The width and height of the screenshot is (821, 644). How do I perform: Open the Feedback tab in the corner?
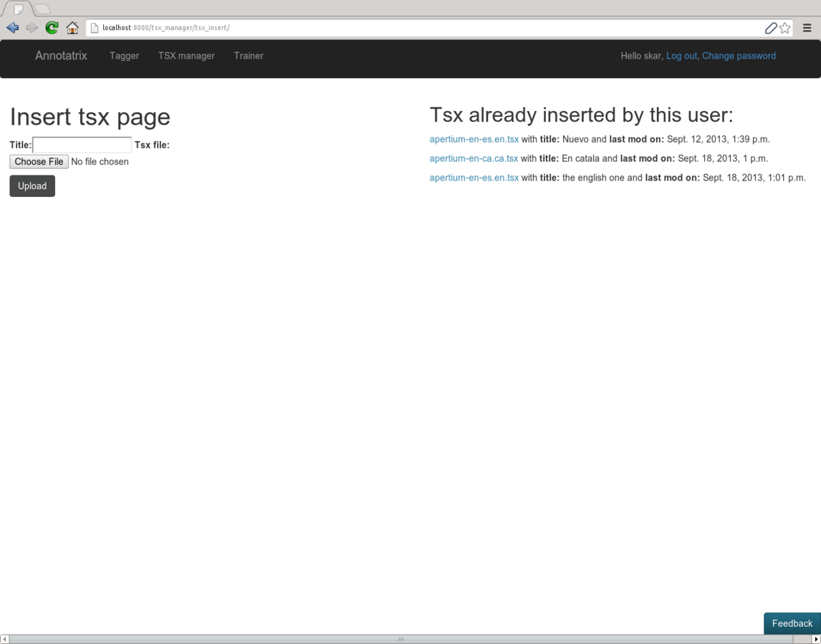[x=792, y=623]
